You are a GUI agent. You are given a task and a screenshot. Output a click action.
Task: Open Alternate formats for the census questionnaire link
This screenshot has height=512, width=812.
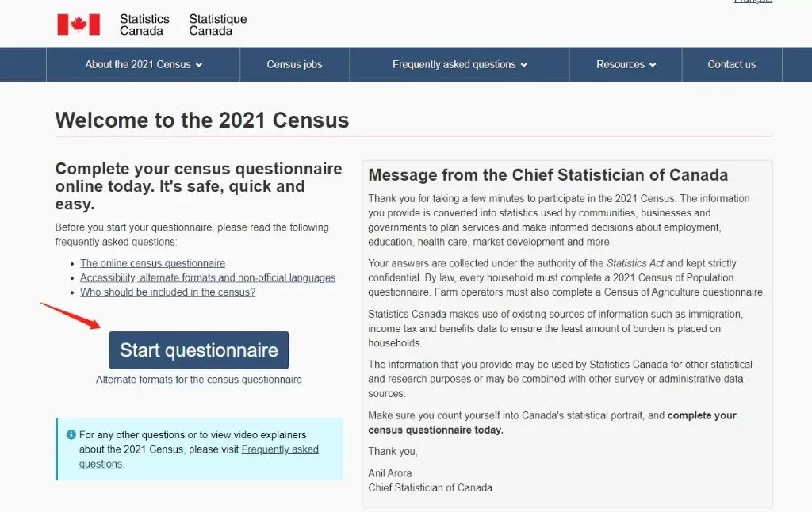point(199,380)
